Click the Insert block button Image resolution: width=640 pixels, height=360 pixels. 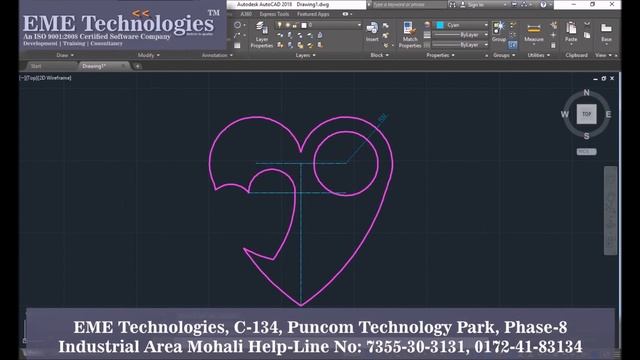[x=372, y=31]
